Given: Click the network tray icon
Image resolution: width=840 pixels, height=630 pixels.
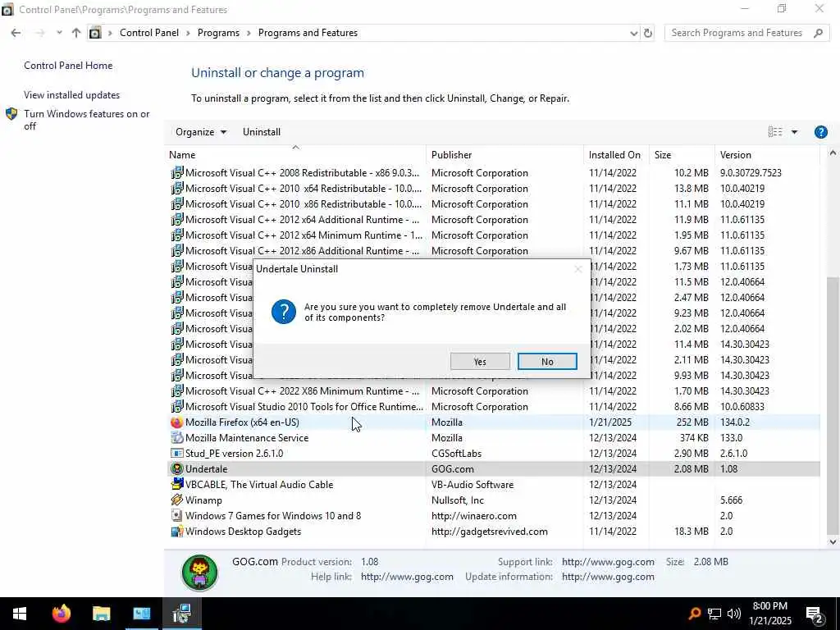Looking at the screenshot, I should click(x=714, y=614).
